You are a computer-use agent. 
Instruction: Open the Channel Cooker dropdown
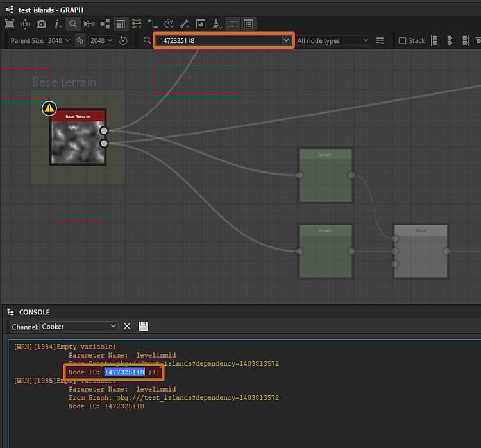pos(79,326)
